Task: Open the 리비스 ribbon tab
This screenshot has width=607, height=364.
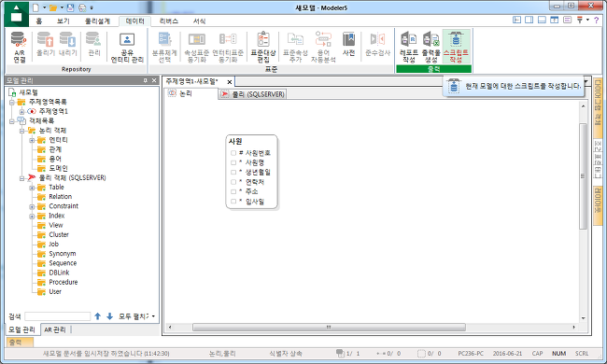Action: [169, 21]
